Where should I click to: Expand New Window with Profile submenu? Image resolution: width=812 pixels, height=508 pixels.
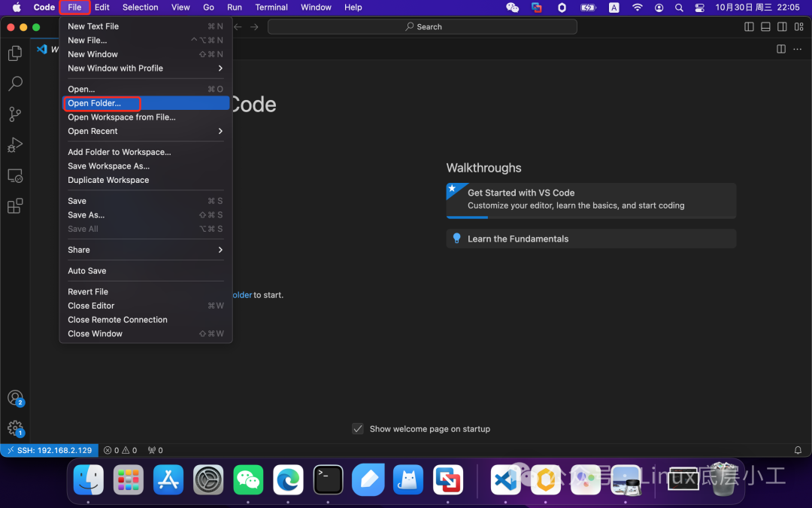146,68
